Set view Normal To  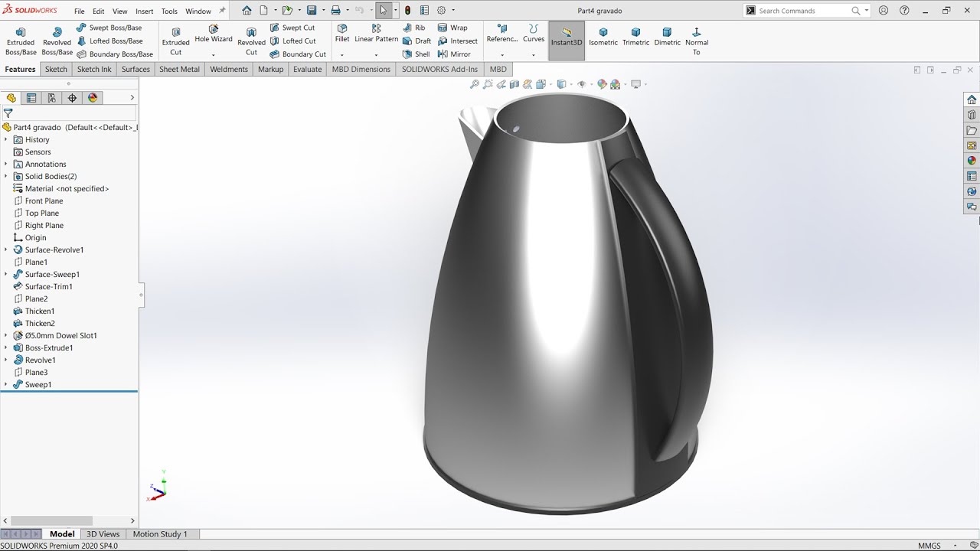pos(697,41)
